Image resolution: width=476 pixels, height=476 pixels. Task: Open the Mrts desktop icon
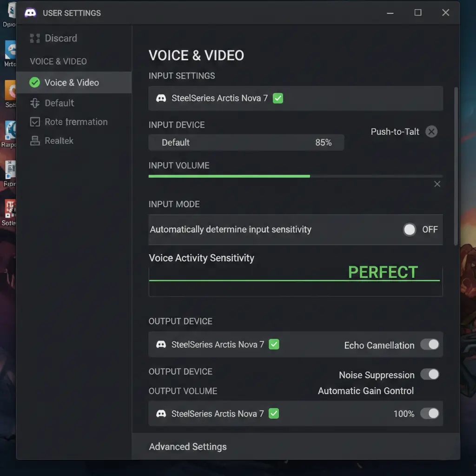tap(10, 53)
